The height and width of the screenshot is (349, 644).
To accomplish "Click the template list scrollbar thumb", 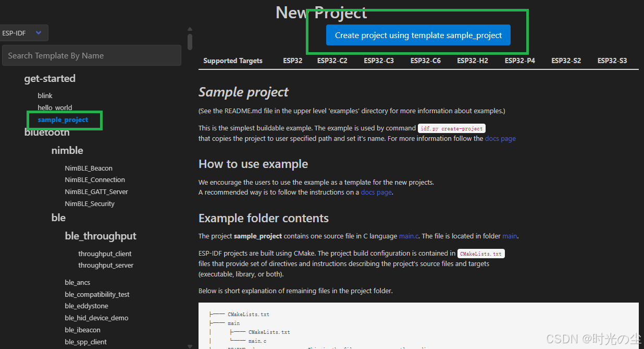I will coord(190,42).
